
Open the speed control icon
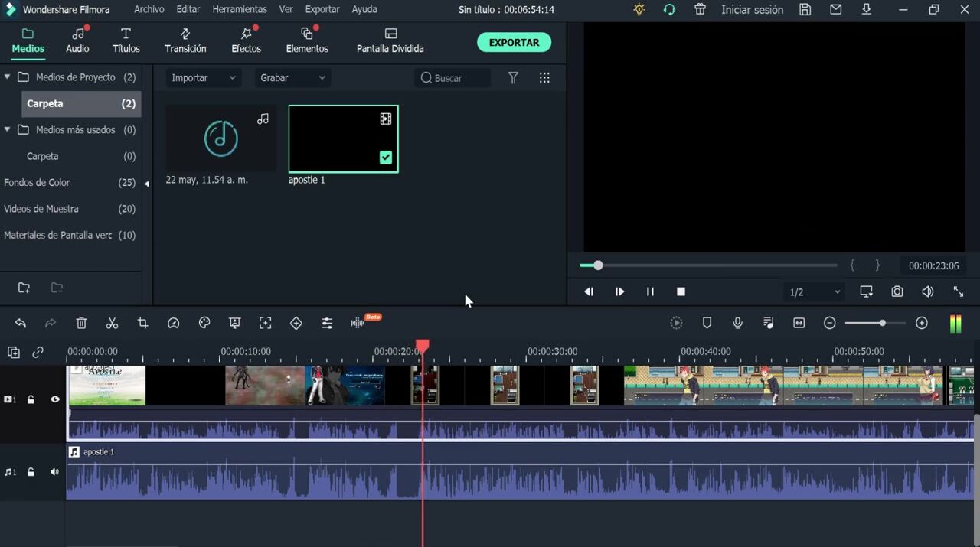coord(174,324)
